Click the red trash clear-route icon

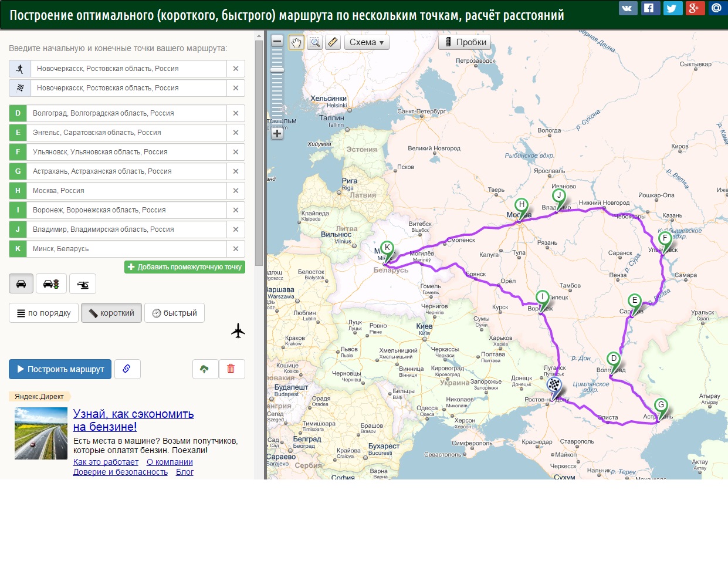[231, 369]
